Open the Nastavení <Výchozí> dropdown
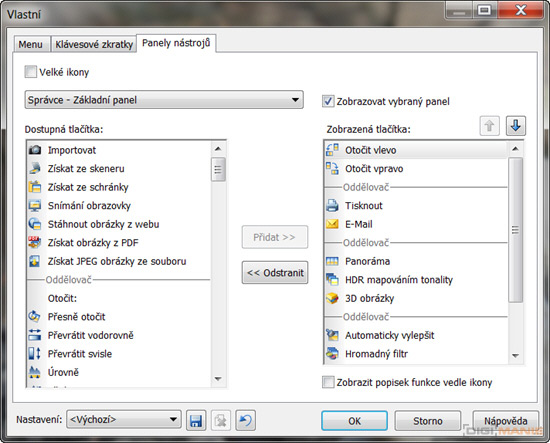 point(123,419)
